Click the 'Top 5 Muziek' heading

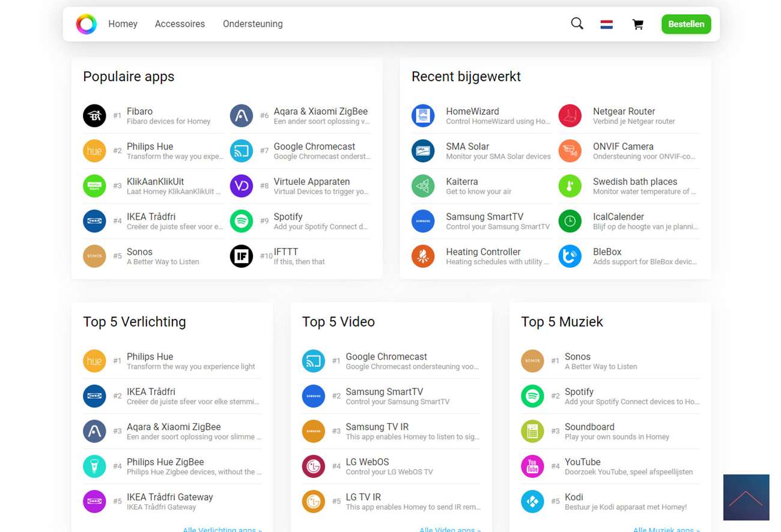click(562, 321)
